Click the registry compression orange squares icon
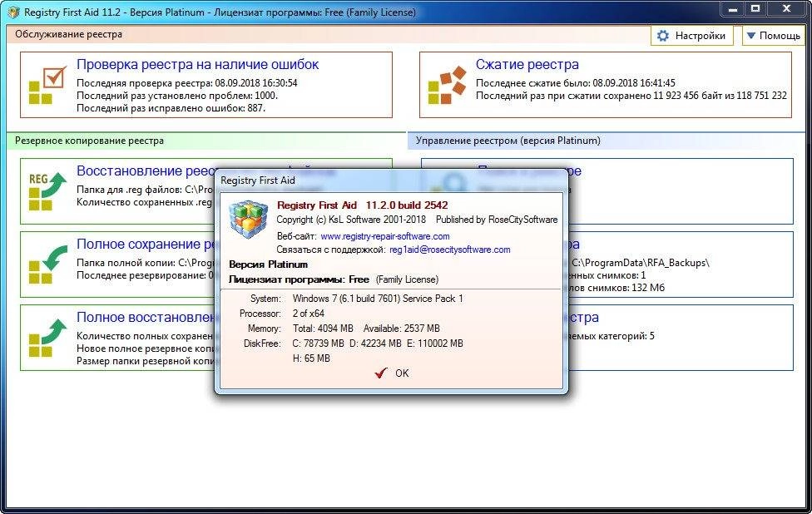The image size is (812, 514). (447, 85)
